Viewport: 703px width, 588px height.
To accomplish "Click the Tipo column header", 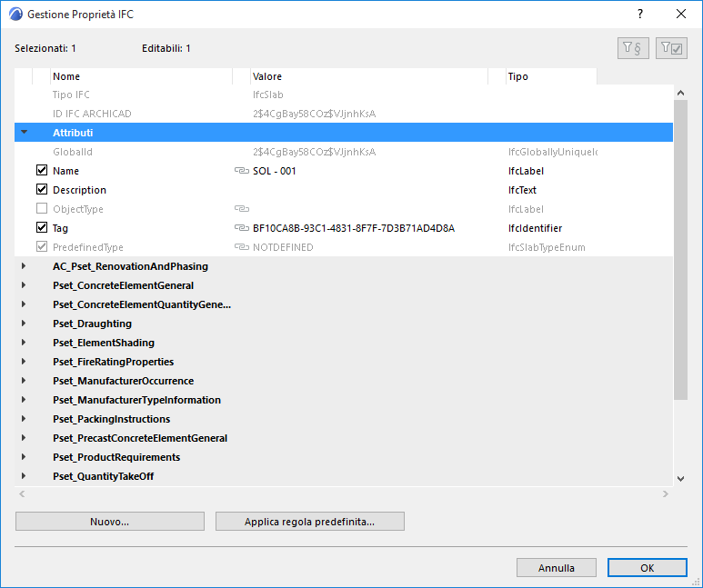I will pyautogui.click(x=551, y=76).
